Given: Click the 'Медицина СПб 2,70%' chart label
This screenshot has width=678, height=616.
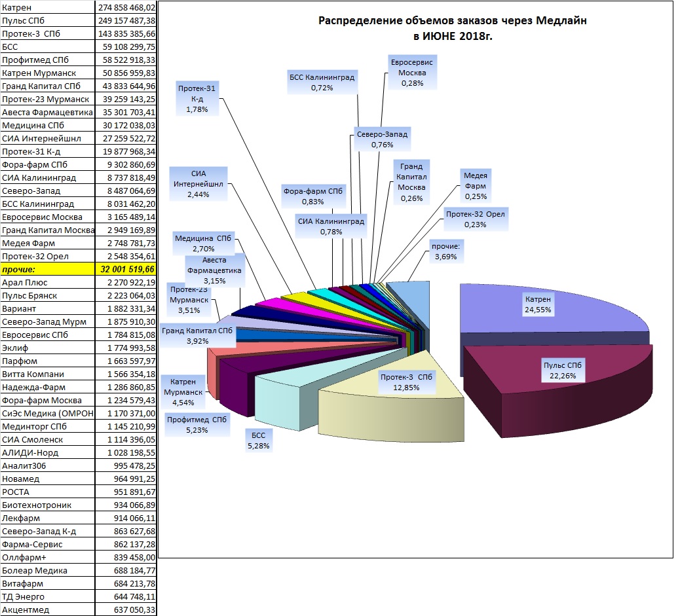Looking at the screenshot, I should coord(203,244).
